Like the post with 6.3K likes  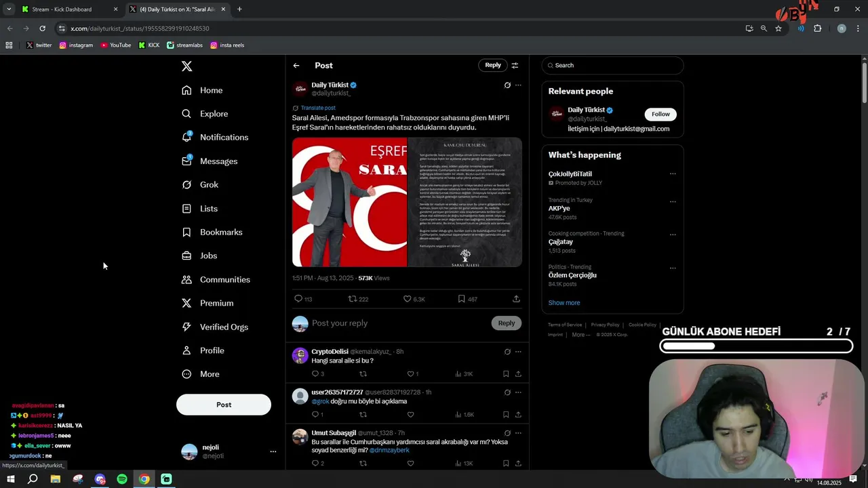[408, 299]
